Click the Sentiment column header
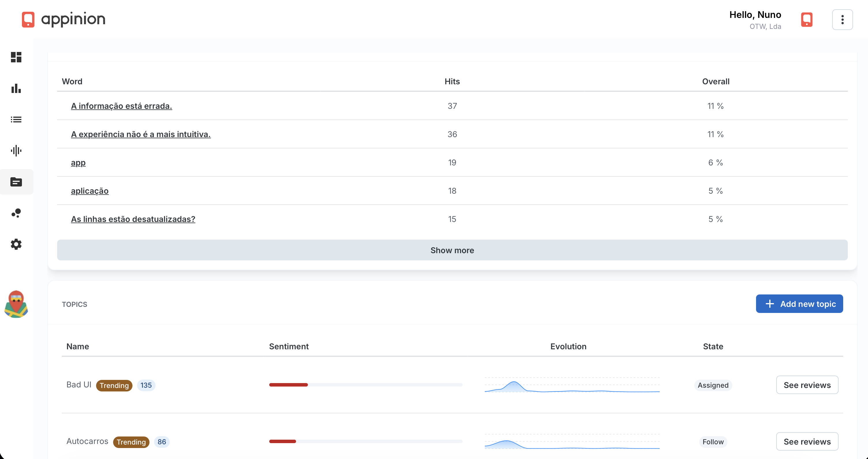Image resolution: width=868 pixels, height=459 pixels. click(289, 346)
